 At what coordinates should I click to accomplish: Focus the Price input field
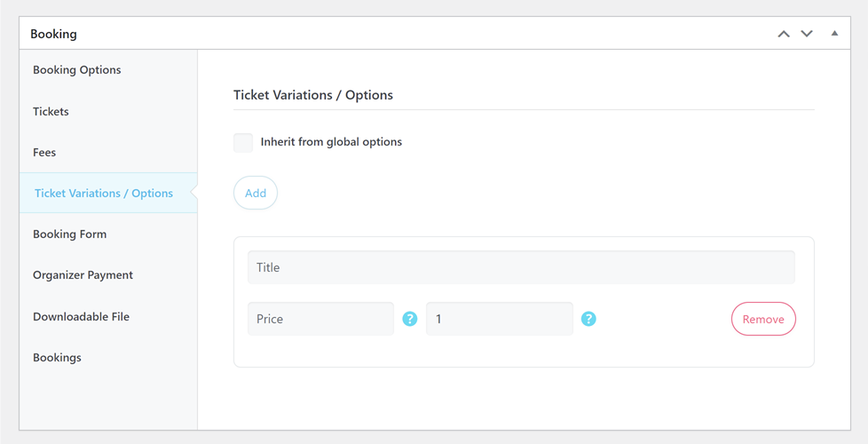click(x=320, y=319)
